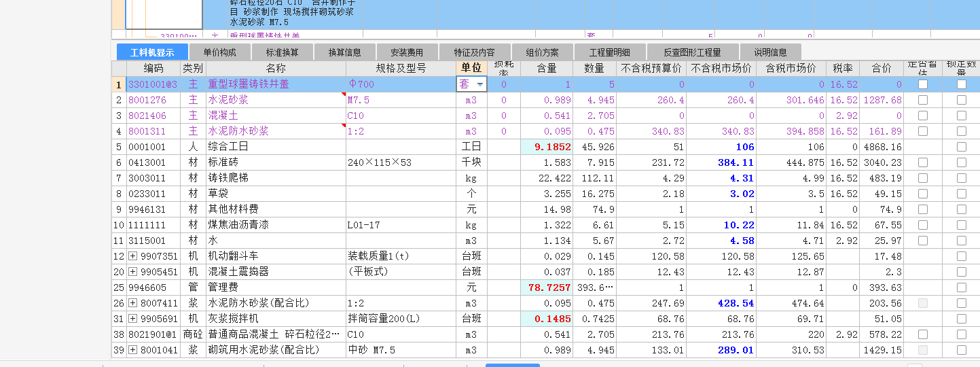The width and height of the screenshot is (980, 367).
Task: Click the 数量 column header
Action: (594, 69)
